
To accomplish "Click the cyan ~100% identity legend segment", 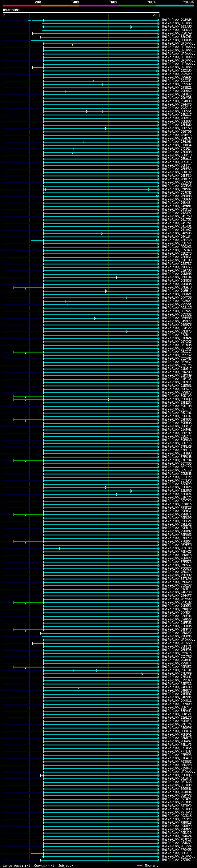I will [x=175, y=6].
